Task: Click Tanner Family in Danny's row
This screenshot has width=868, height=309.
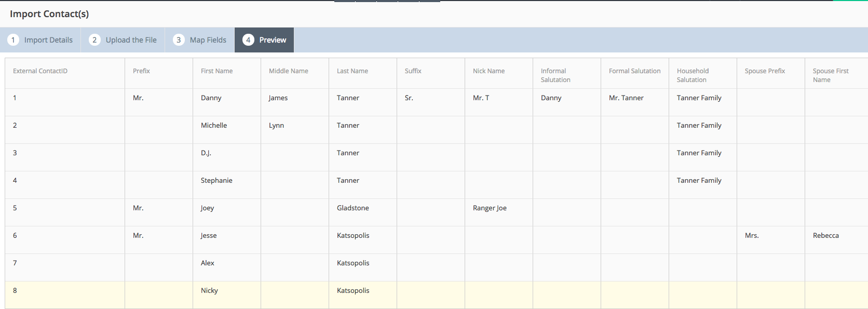Action: point(699,98)
